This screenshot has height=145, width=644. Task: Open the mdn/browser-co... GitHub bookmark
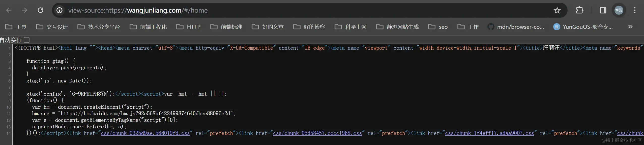click(x=516, y=27)
